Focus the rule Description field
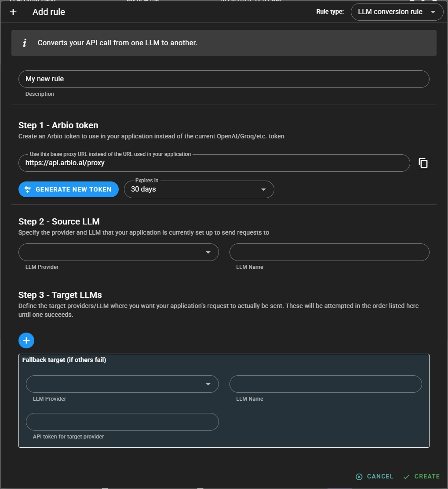448x489 pixels. (223, 79)
